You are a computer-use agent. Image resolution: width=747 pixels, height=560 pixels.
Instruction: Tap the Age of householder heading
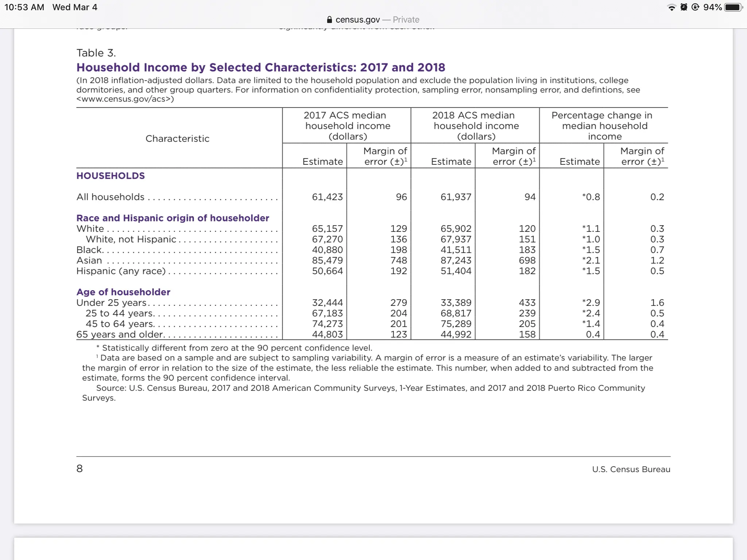[123, 292]
